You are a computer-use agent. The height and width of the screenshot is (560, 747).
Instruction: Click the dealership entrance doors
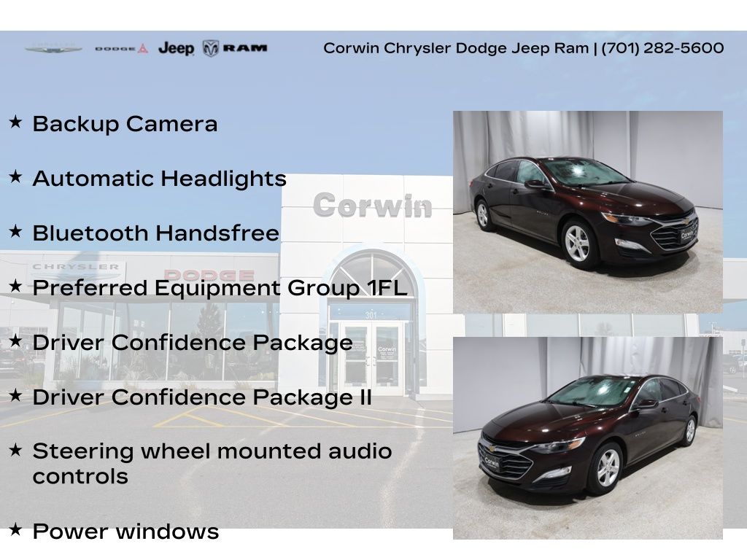(371, 359)
